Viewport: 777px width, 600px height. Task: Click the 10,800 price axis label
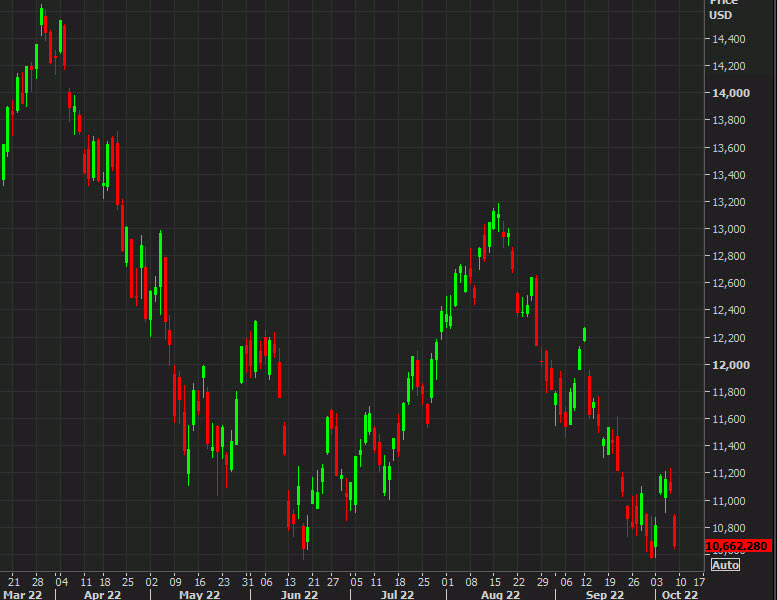pyautogui.click(x=728, y=528)
